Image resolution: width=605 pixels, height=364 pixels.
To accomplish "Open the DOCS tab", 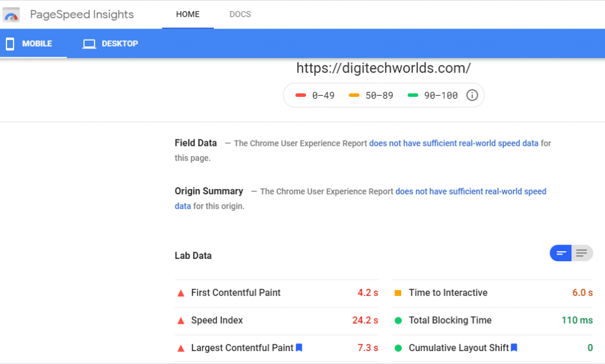I will [x=240, y=14].
